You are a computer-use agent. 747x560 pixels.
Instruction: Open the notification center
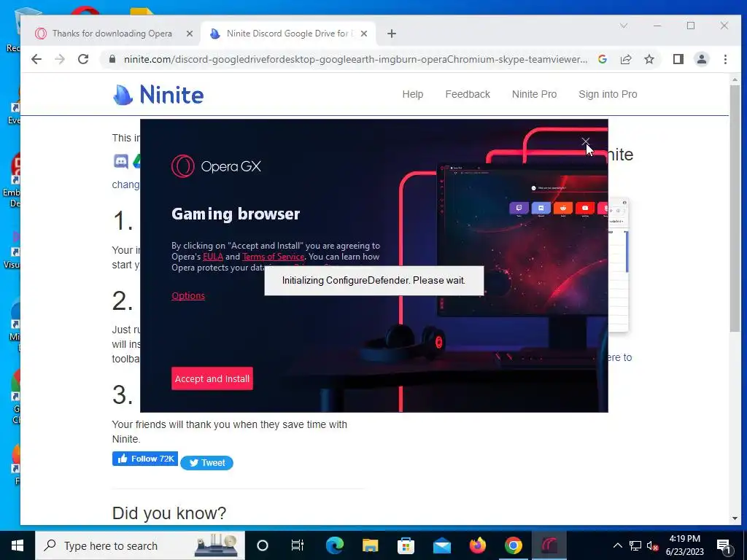click(724, 545)
